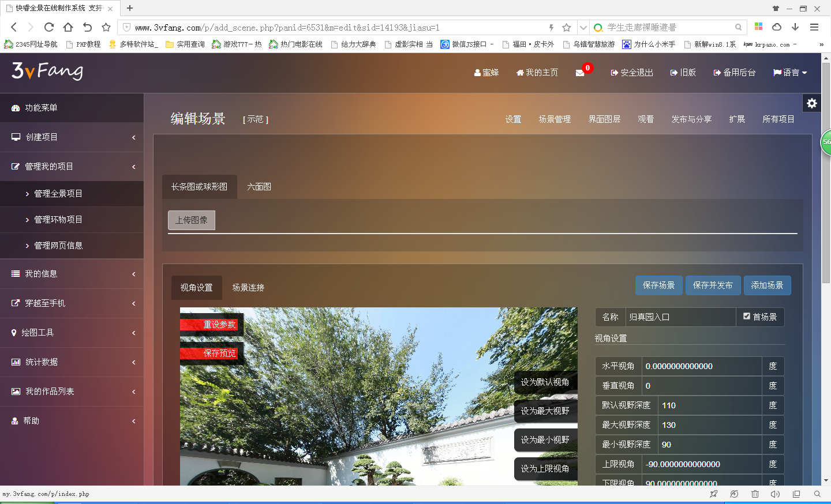Click the 保存场景 button
The height and width of the screenshot is (504, 831).
point(659,285)
